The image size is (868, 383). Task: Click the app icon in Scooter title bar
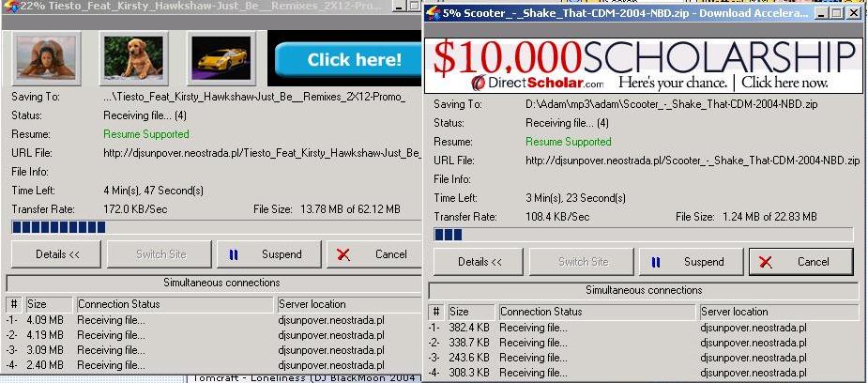pos(434,13)
